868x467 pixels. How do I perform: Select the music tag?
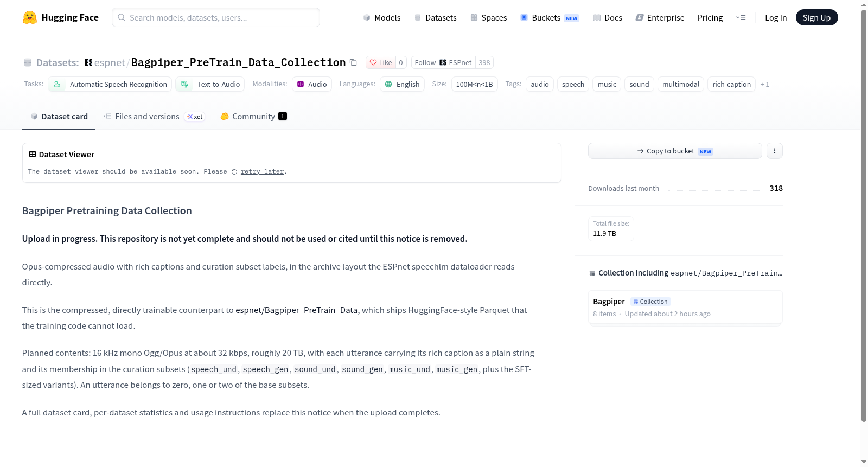point(607,84)
